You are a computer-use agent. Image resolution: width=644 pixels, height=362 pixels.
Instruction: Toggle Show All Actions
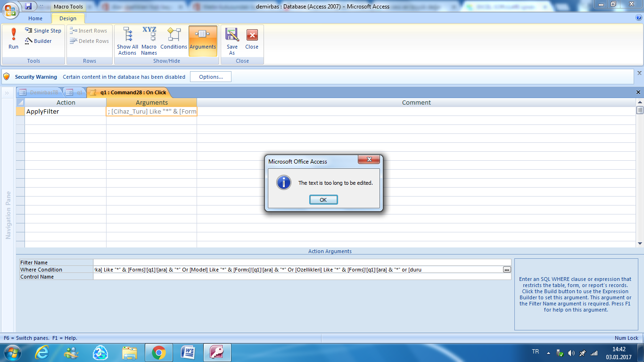127,41
